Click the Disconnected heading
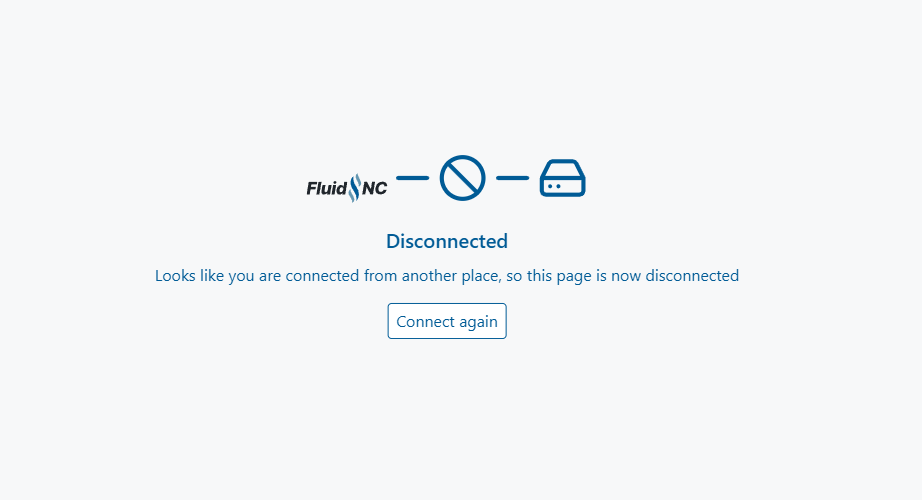The height and width of the screenshot is (500, 922). point(447,241)
